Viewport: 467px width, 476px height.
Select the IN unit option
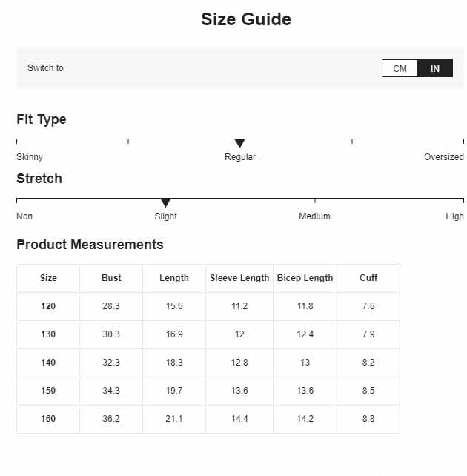click(435, 68)
